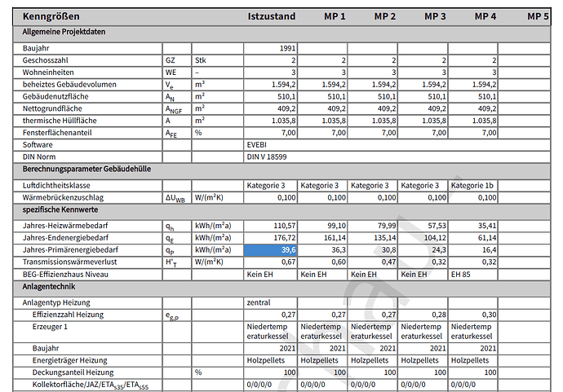Select the empty MP 5 column header

[538, 16]
